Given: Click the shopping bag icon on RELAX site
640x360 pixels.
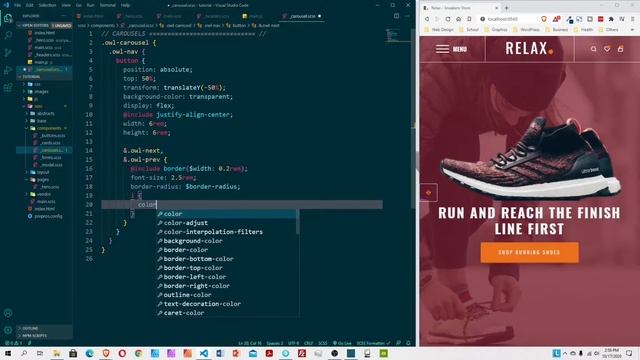Looking at the screenshot, I should [x=620, y=49].
